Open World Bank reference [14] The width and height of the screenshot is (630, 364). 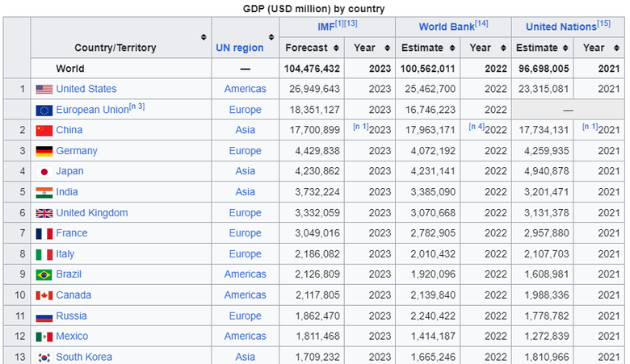click(x=481, y=23)
